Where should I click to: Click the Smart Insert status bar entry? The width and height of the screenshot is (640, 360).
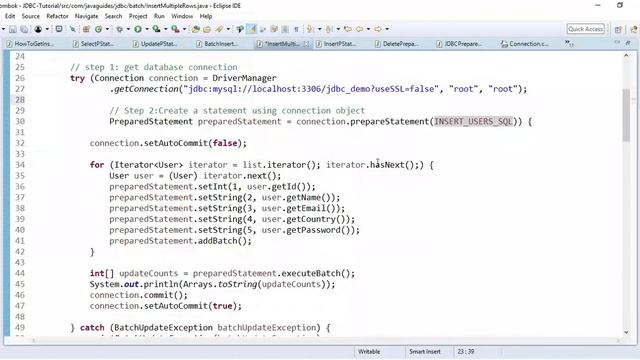424,351
